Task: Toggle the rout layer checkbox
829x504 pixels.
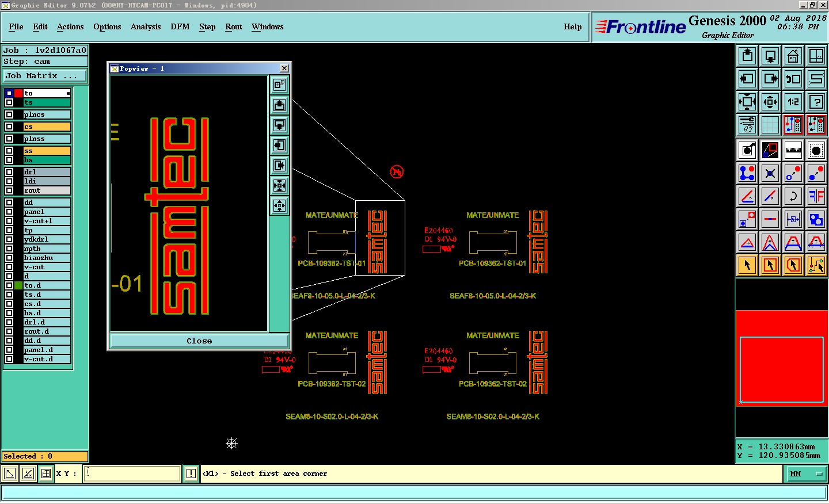Action: point(9,190)
